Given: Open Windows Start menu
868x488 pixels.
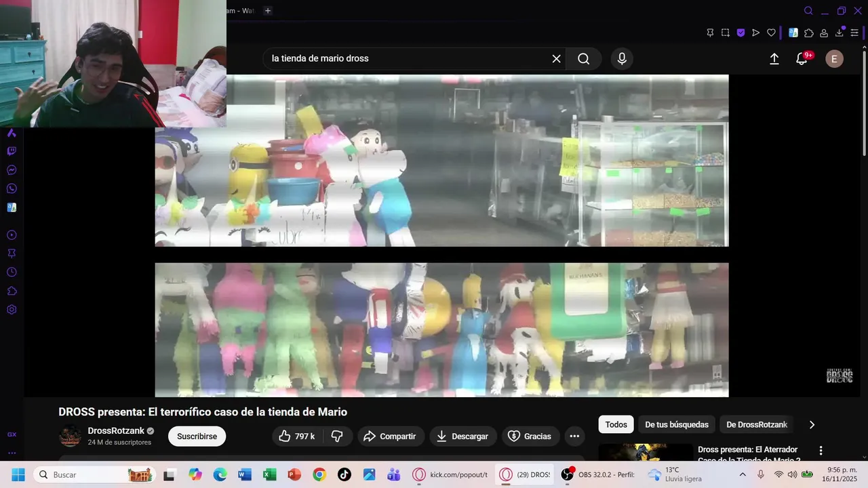Looking at the screenshot, I should pyautogui.click(x=18, y=474).
